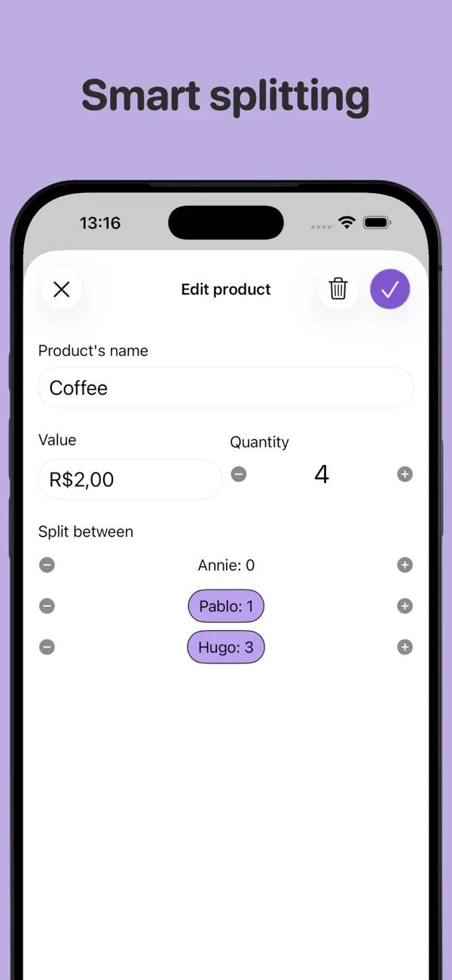Tap the minus icon beside Quantity

coord(239,474)
